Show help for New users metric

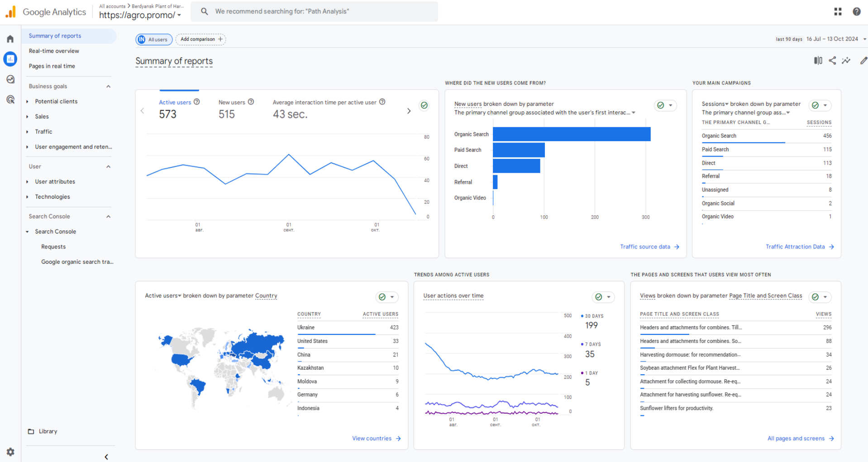coord(251,102)
